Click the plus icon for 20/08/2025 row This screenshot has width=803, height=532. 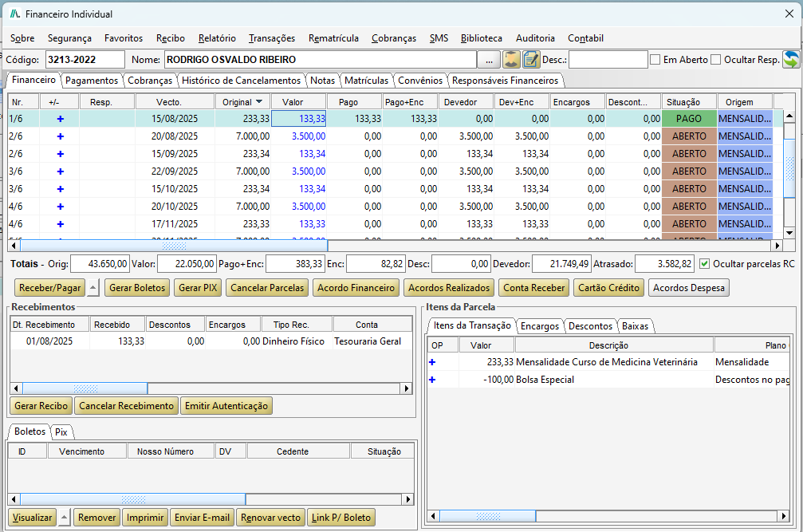61,136
